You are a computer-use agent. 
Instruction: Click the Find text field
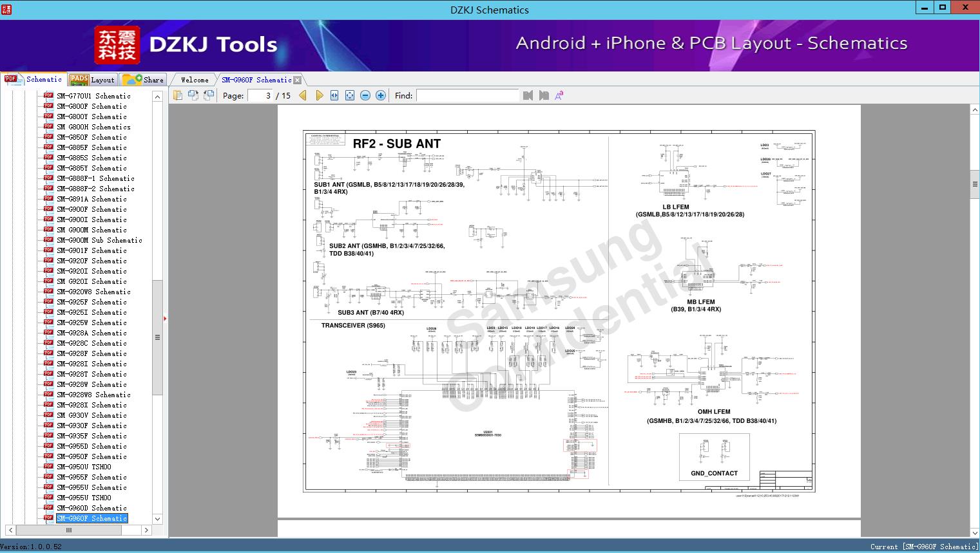[x=467, y=95]
